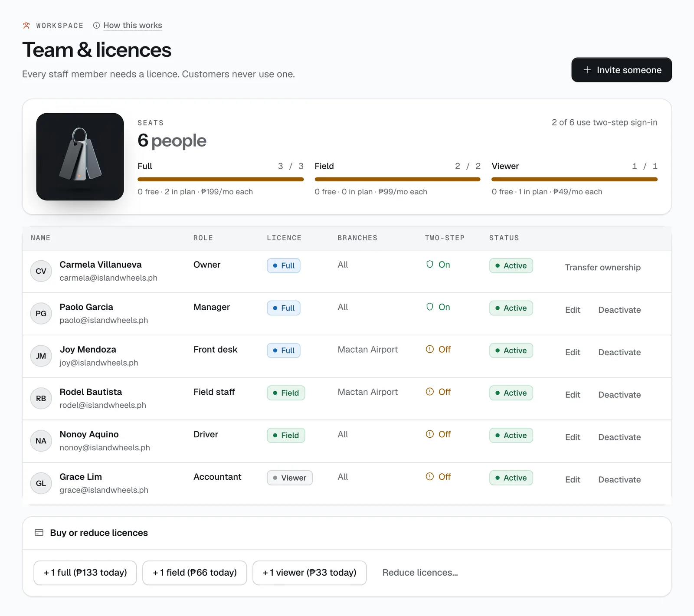Click the ROLE column header
The image size is (694, 616).
[203, 238]
